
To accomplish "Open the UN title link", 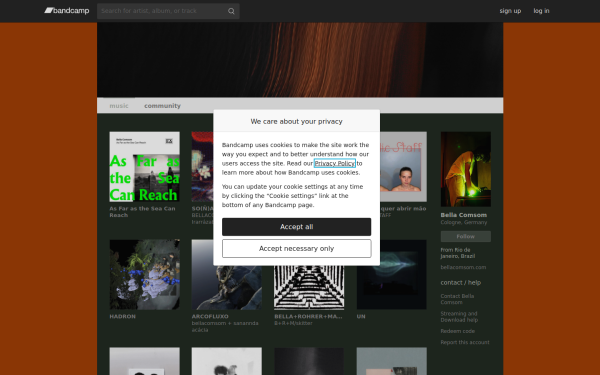I will click(361, 316).
